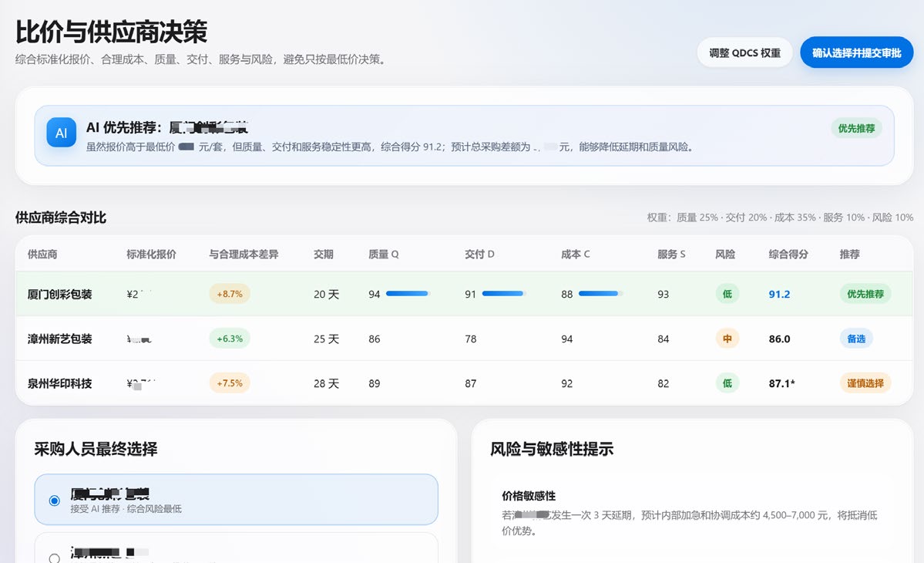Screen dimensions: 924x563
Task: Click the 价格敏感性 tip title
Action: point(529,496)
